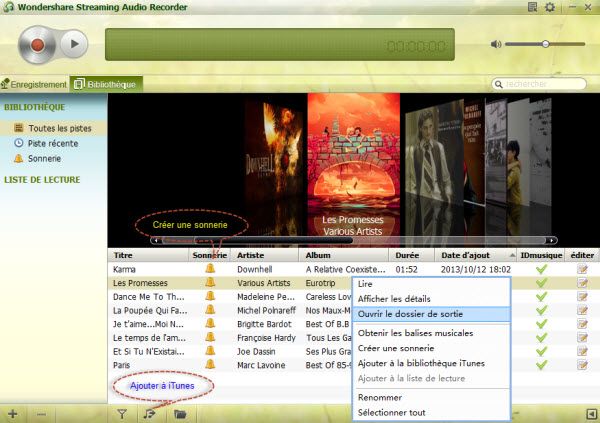Open the folder icon in bottom toolbar
Image resolution: width=600 pixels, height=423 pixels.
[x=180, y=414]
